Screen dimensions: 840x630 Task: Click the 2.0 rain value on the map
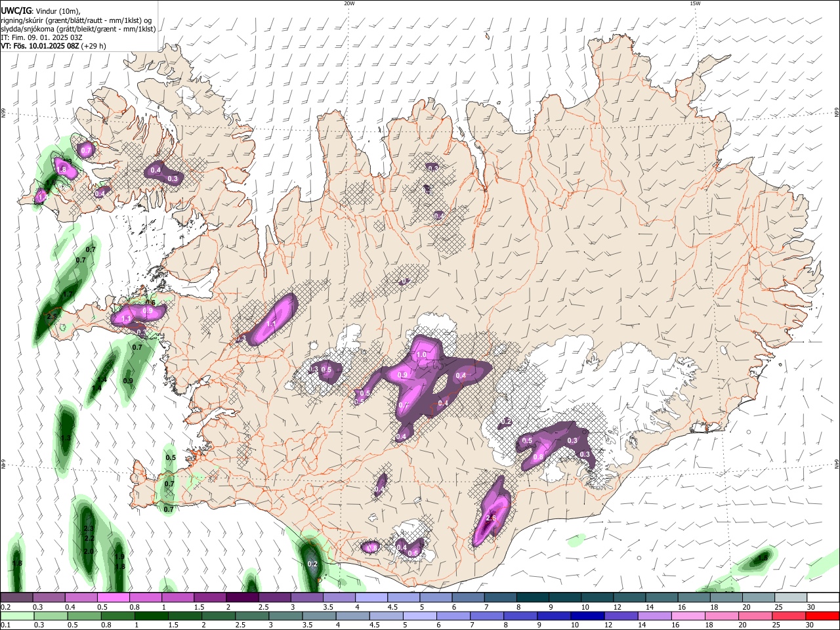(88, 551)
